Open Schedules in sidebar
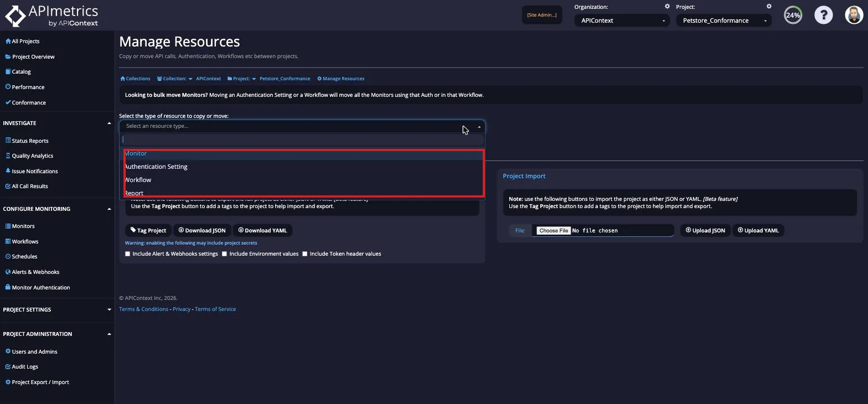The height and width of the screenshot is (404, 868). tap(21, 256)
